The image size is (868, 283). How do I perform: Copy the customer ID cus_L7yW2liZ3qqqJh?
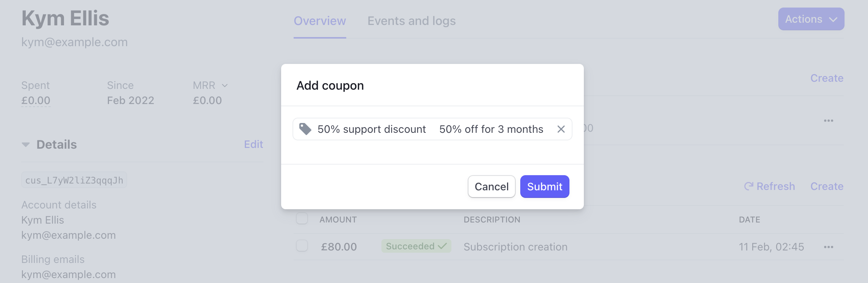point(74,180)
